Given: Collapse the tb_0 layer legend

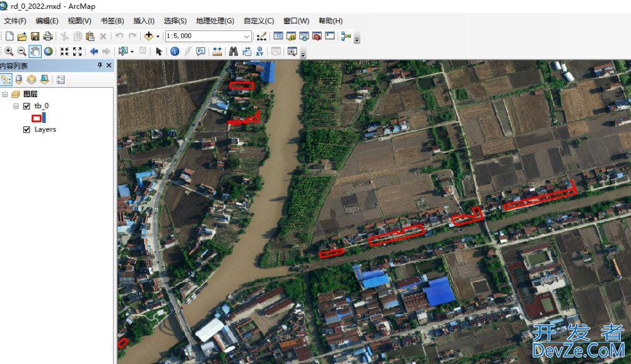Looking at the screenshot, I should (x=16, y=106).
